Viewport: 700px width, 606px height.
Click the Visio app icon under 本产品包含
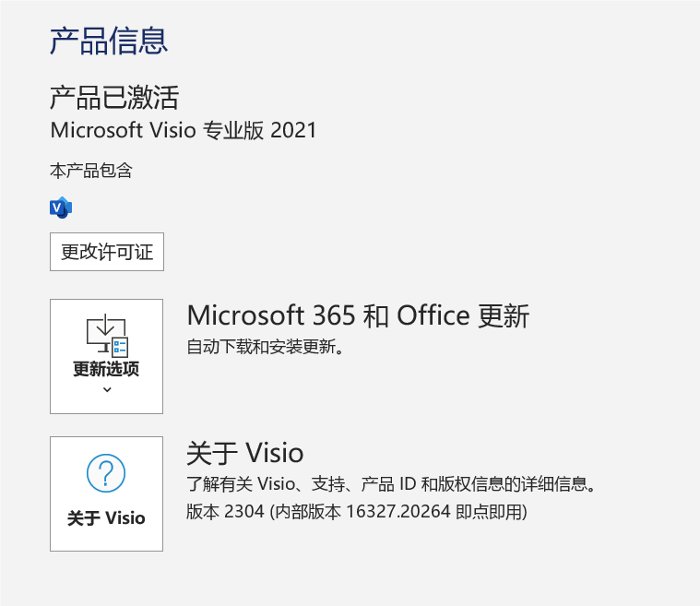pyautogui.click(x=61, y=208)
